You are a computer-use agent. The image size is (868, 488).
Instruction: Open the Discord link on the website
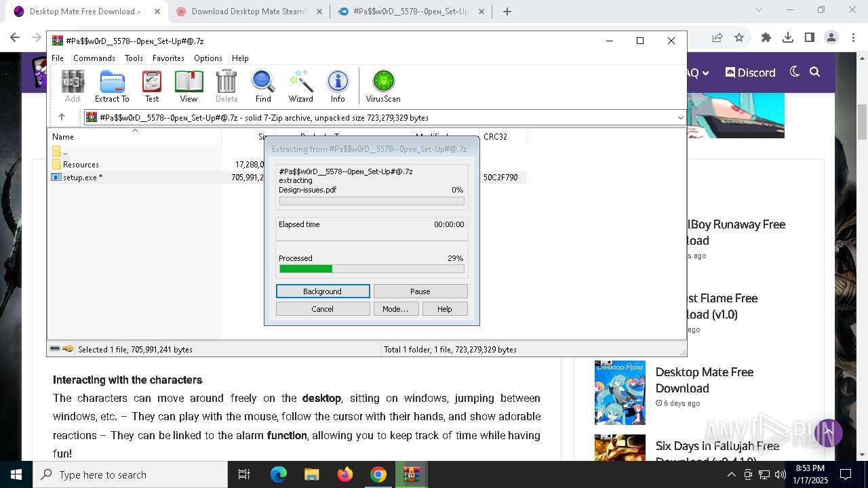(750, 73)
